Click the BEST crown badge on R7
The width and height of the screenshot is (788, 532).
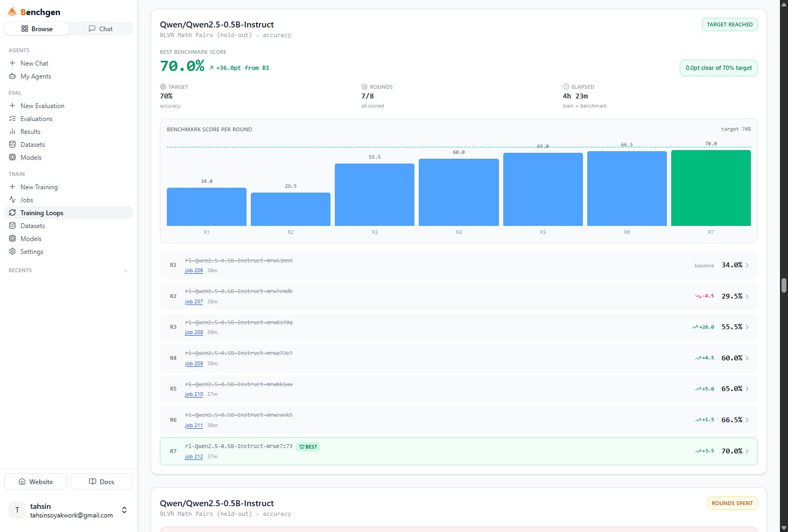point(308,447)
